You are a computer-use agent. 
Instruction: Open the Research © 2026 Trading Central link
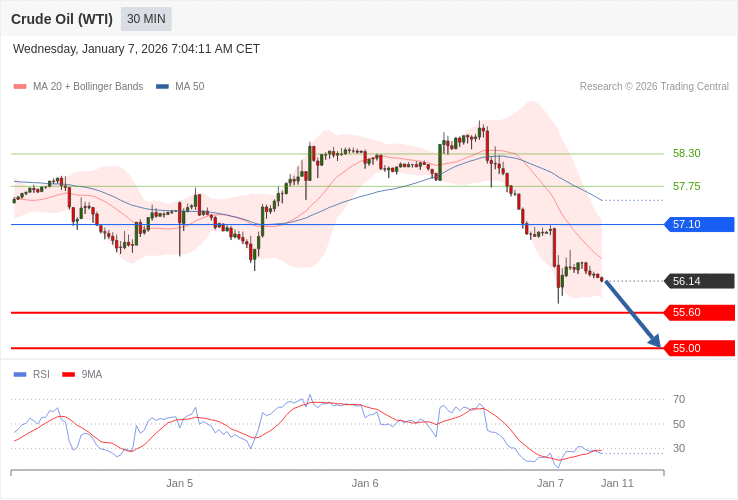[x=654, y=87]
